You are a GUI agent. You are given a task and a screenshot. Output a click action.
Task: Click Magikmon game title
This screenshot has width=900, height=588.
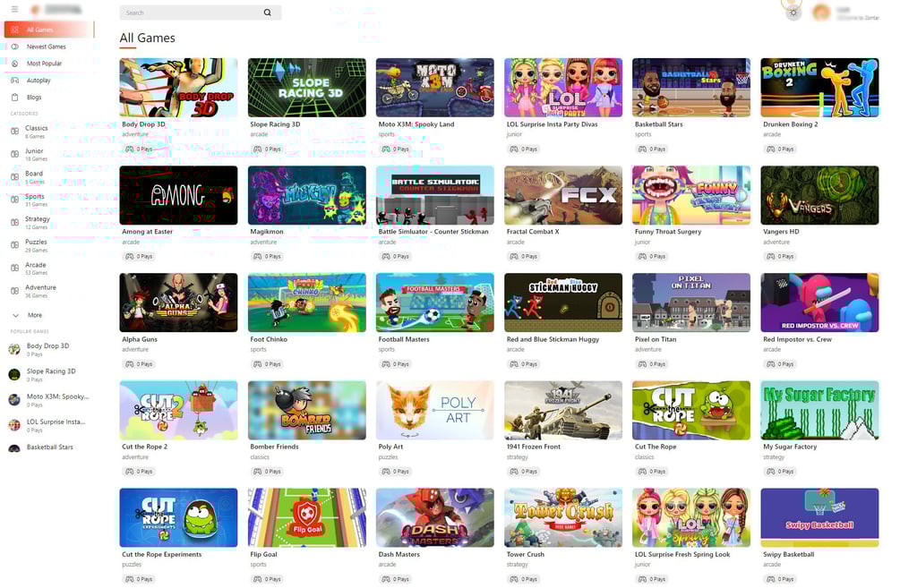(267, 232)
